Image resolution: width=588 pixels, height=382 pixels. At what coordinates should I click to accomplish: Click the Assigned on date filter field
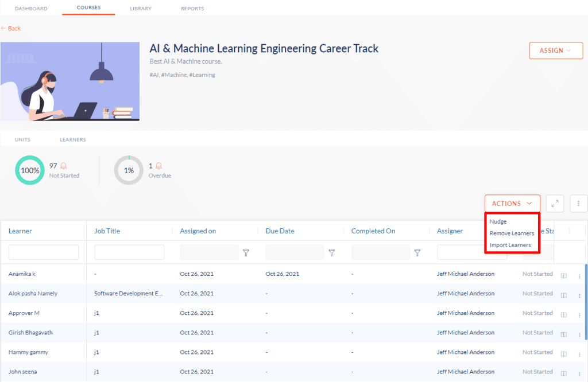pos(209,252)
